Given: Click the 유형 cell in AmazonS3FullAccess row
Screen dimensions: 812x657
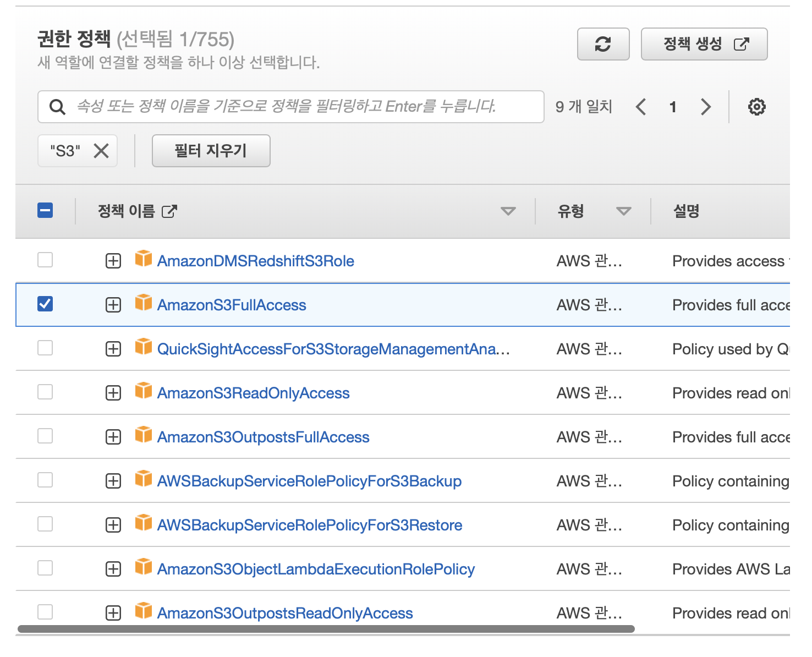Looking at the screenshot, I should point(589,305).
